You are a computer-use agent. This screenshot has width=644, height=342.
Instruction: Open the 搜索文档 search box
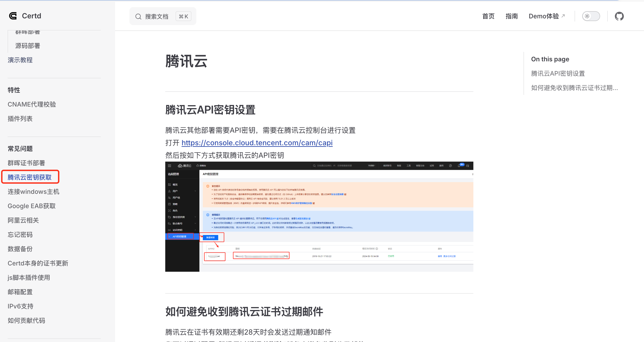coord(163,16)
